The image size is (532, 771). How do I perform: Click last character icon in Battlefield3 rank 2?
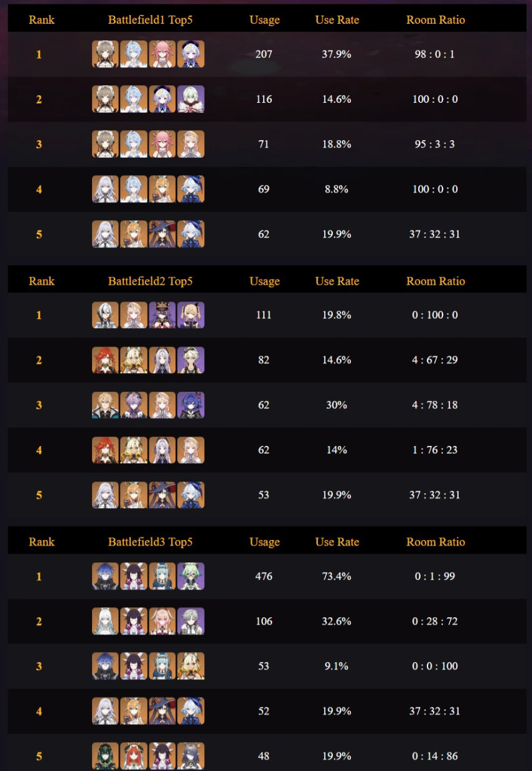click(191, 621)
